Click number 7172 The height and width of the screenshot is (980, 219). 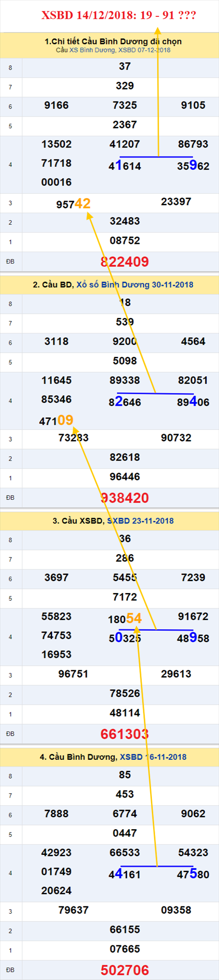[125, 597]
